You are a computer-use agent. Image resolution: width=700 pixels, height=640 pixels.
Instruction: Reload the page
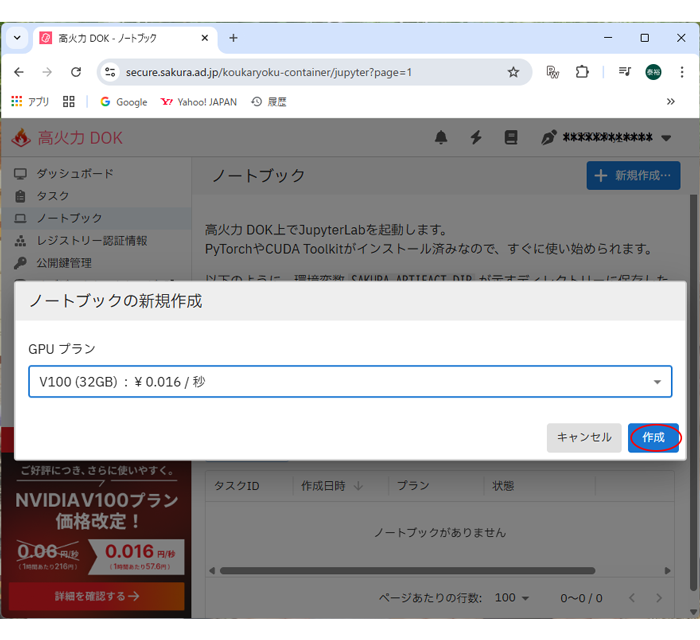point(76,72)
